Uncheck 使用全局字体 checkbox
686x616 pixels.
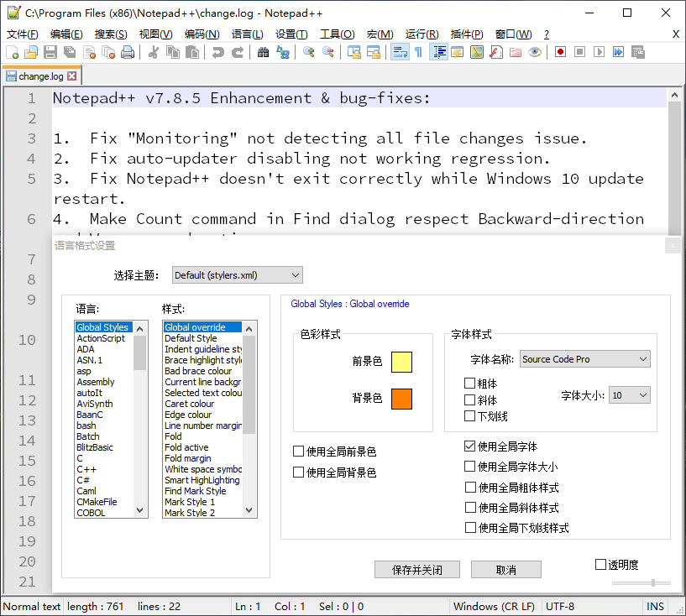pyautogui.click(x=469, y=446)
